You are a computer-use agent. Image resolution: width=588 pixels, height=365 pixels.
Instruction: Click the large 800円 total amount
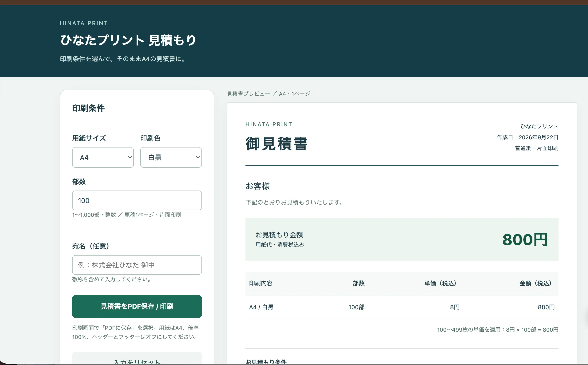pyautogui.click(x=525, y=239)
